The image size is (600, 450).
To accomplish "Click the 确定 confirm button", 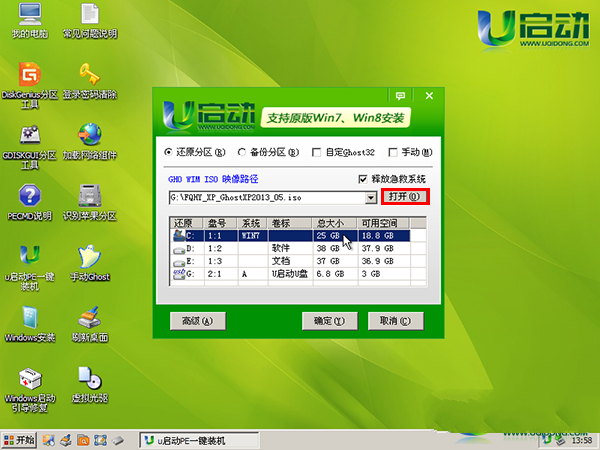I will 329,322.
